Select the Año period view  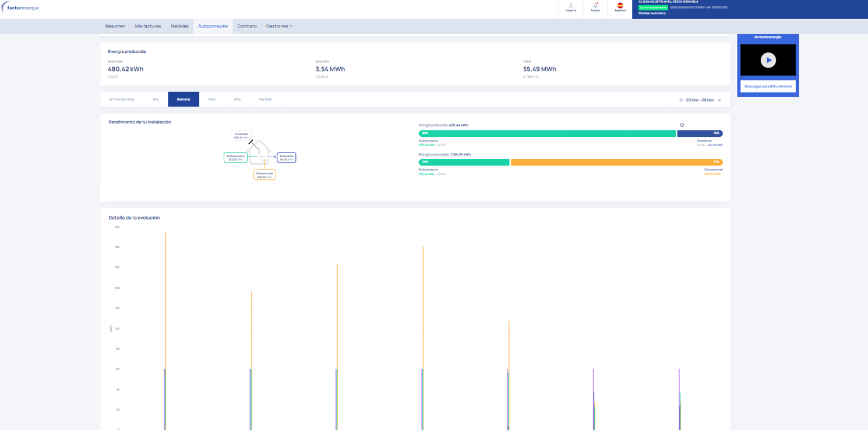pyautogui.click(x=237, y=100)
